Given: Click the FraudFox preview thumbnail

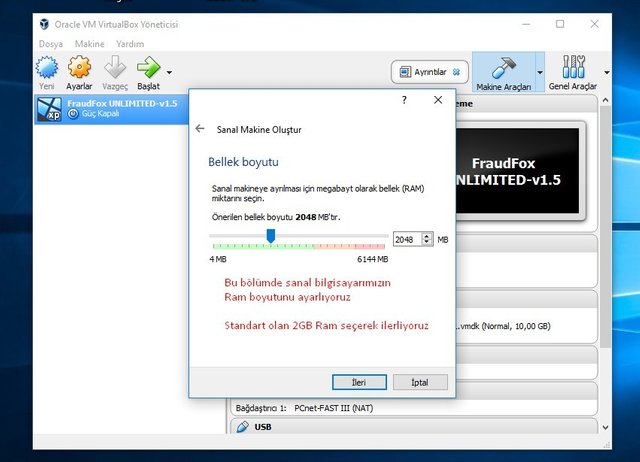Looking at the screenshot, I should [x=518, y=171].
